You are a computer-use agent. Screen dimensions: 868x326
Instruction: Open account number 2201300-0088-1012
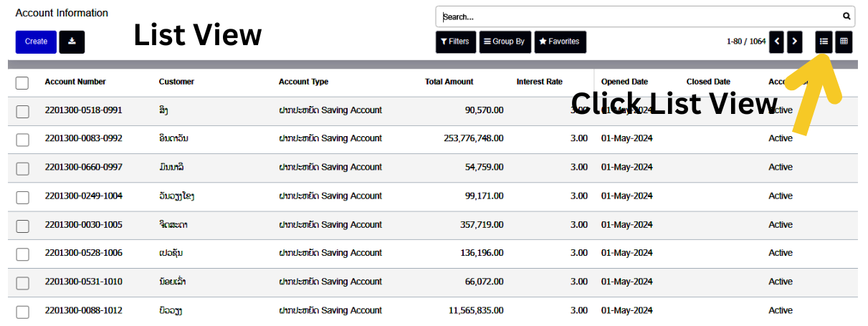pyautogui.click(x=83, y=310)
